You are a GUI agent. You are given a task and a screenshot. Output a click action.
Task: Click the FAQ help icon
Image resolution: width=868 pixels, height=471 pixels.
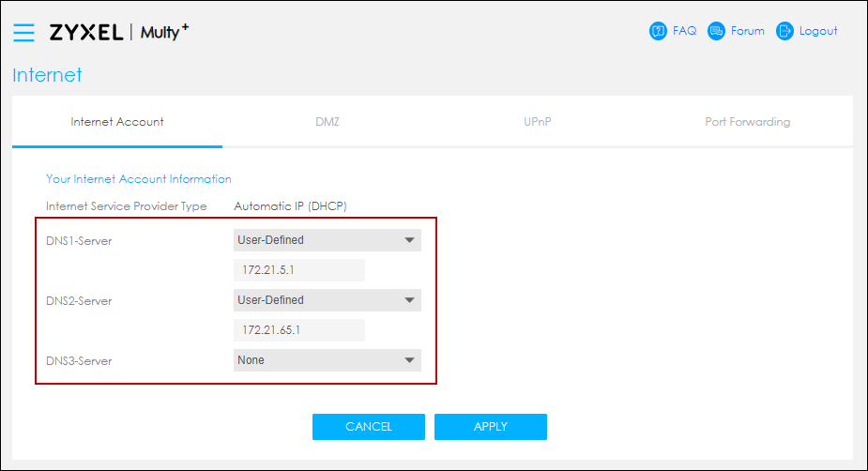pos(658,31)
